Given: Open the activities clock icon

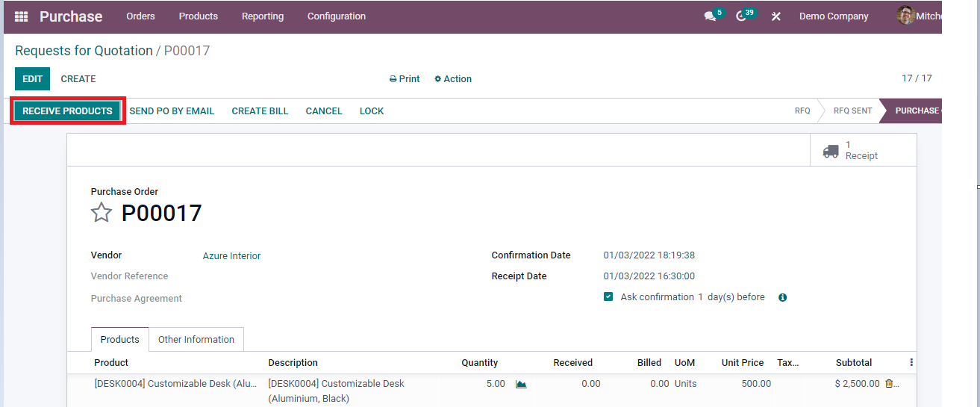Looking at the screenshot, I should click(x=741, y=16).
